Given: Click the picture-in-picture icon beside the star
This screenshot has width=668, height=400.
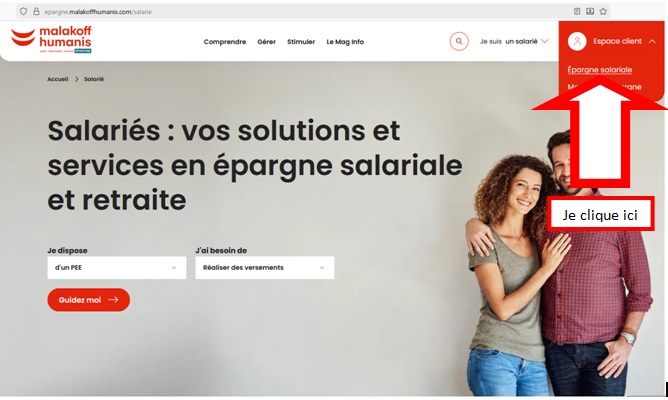Looking at the screenshot, I should (x=590, y=12).
